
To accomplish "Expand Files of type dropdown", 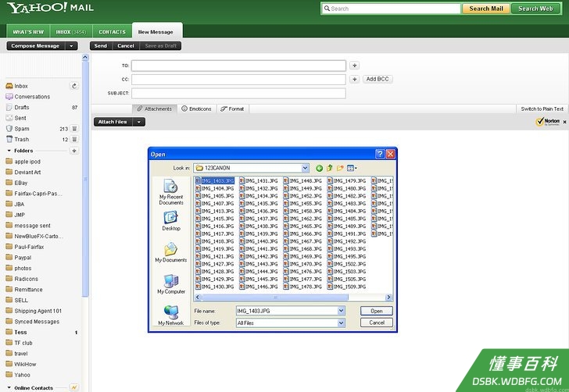I will tap(341, 323).
